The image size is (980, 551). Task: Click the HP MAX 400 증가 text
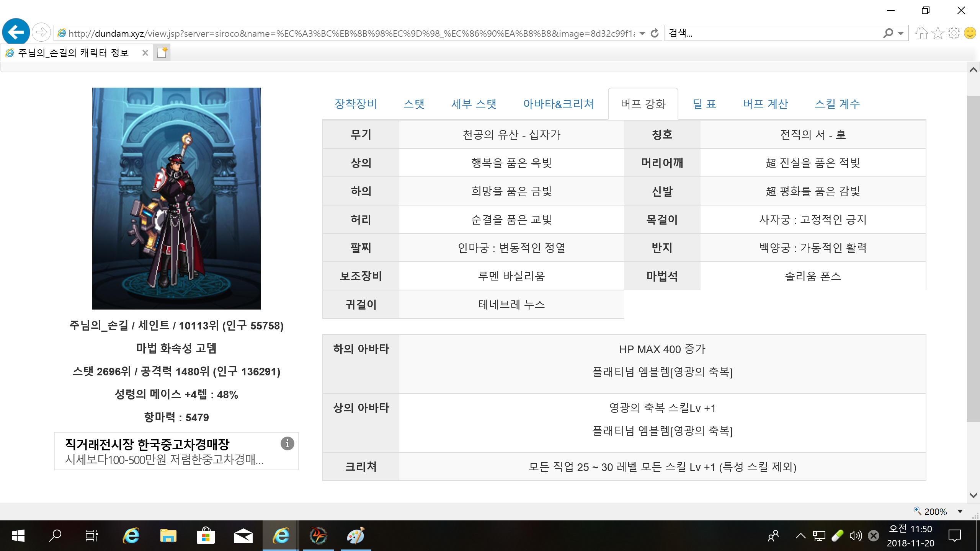(x=662, y=349)
